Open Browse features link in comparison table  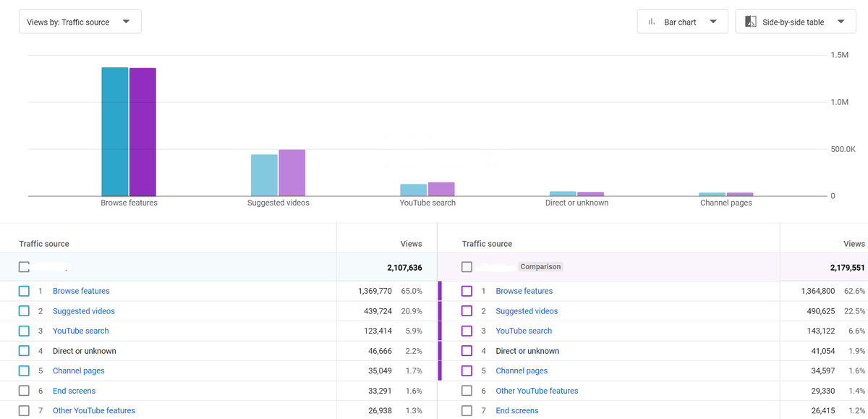pos(524,291)
